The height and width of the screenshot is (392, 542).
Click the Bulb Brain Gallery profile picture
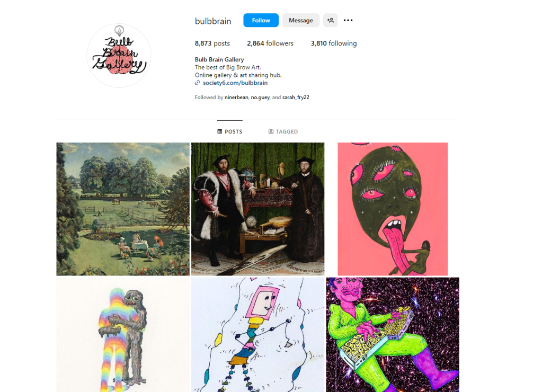(119, 55)
